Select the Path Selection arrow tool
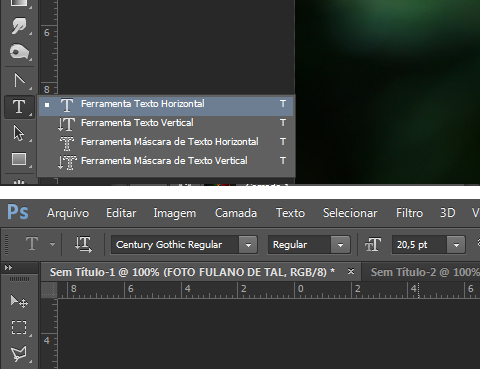Image resolution: width=480 pixels, height=369 pixels. pyautogui.click(x=19, y=133)
